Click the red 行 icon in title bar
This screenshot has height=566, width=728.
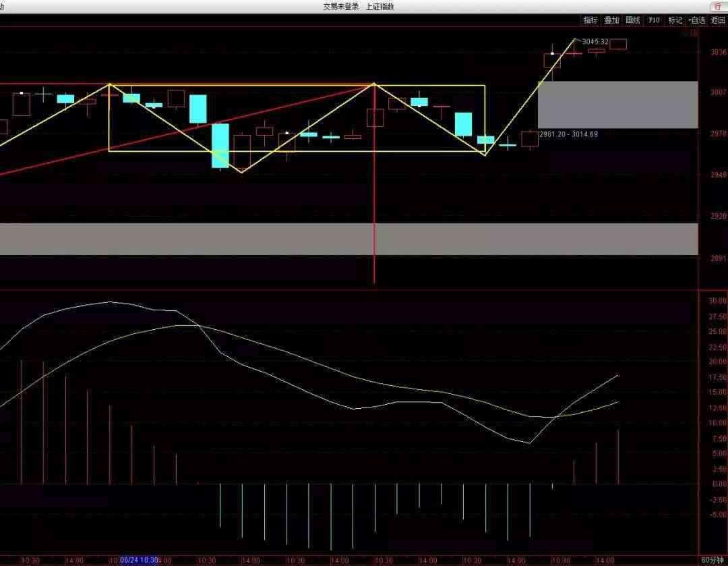[x=717, y=6]
